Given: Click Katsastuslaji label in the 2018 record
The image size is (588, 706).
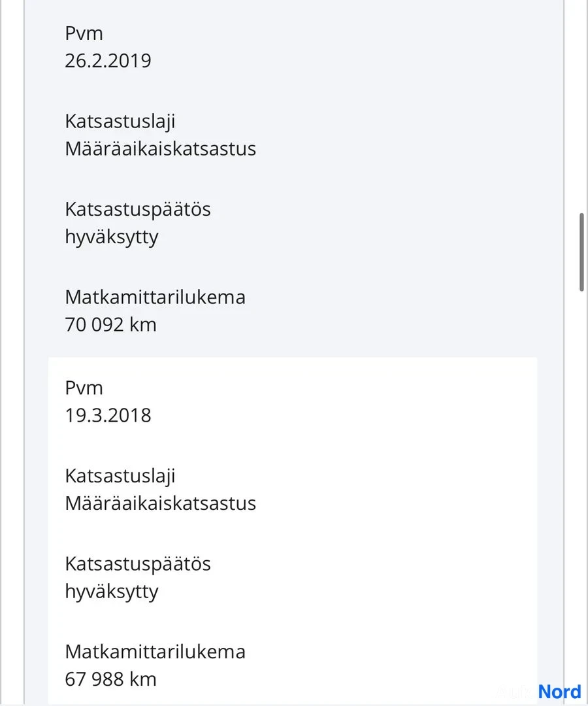Looking at the screenshot, I should tap(120, 476).
